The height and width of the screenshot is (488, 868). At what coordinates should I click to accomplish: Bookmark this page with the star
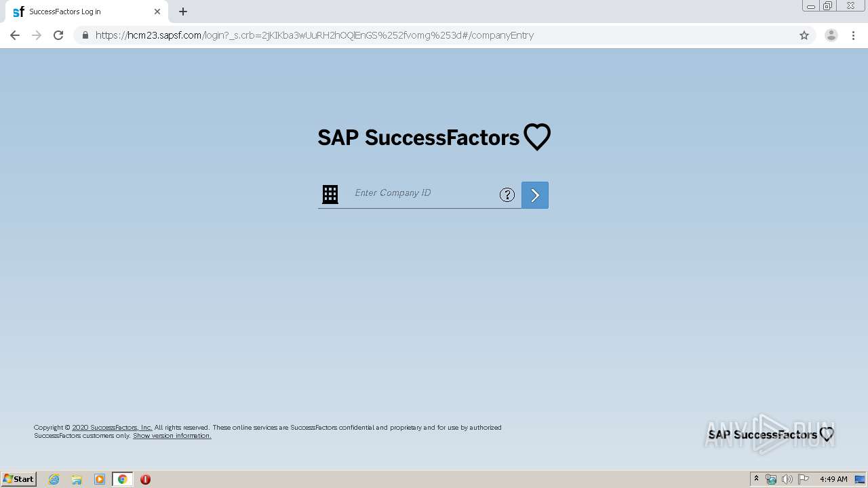804,35
